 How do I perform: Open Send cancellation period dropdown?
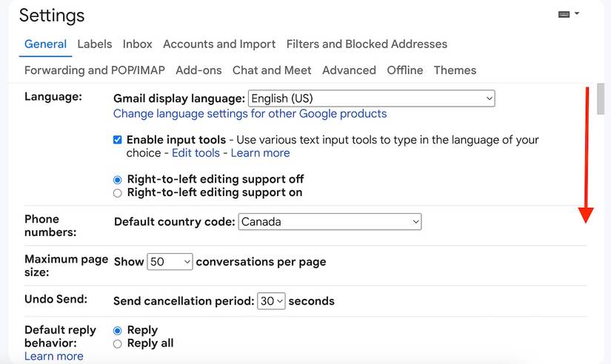pyautogui.click(x=271, y=301)
